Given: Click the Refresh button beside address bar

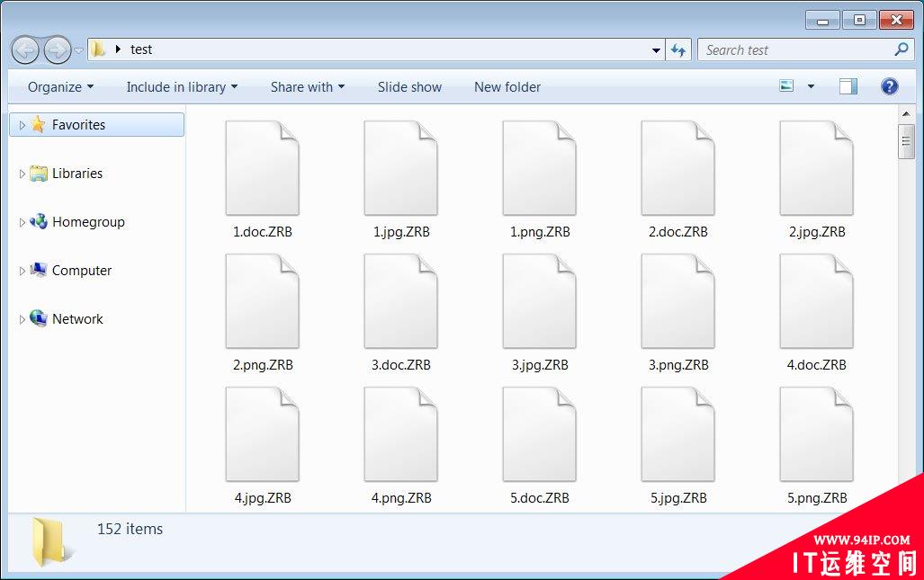Looking at the screenshot, I should 678,50.
